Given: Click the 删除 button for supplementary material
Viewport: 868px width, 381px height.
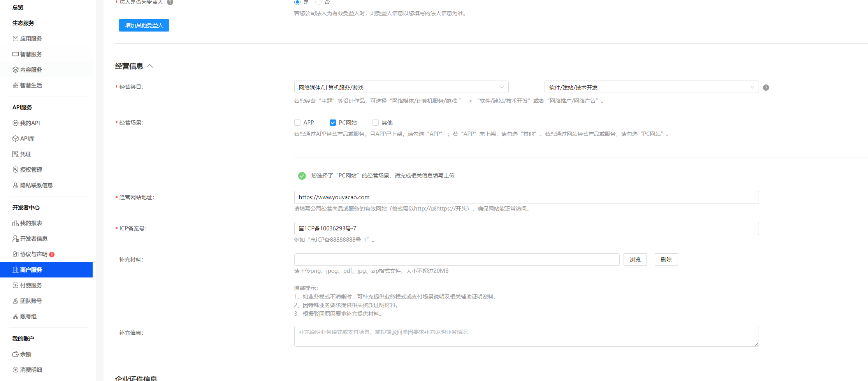Looking at the screenshot, I should click(x=666, y=260).
